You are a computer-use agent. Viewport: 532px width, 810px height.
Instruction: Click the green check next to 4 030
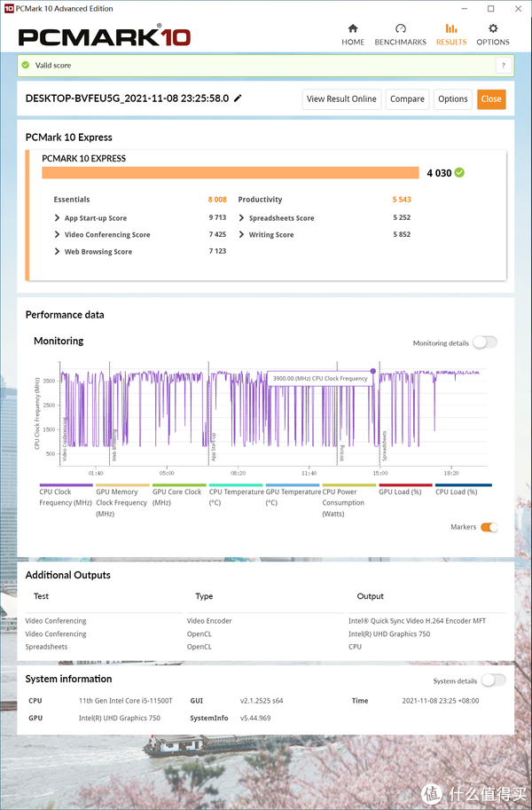coord(459,172)
